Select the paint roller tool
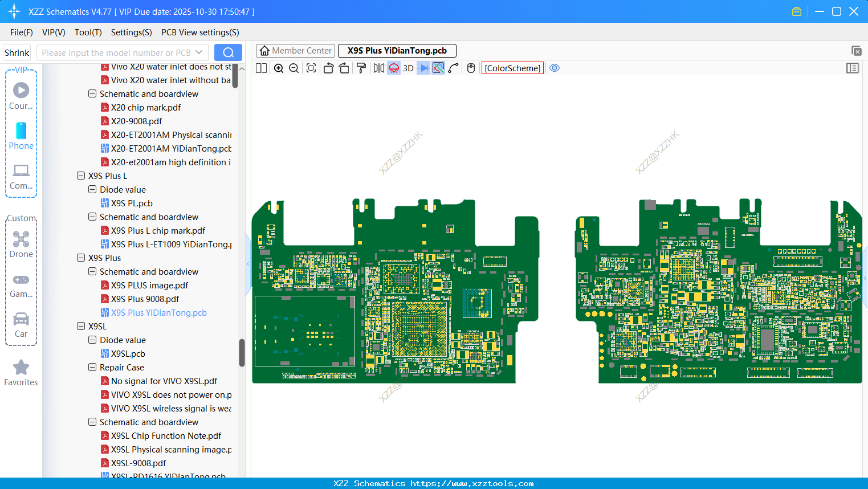868x489 pixels. pyautogui.click(x=361, y=68)
